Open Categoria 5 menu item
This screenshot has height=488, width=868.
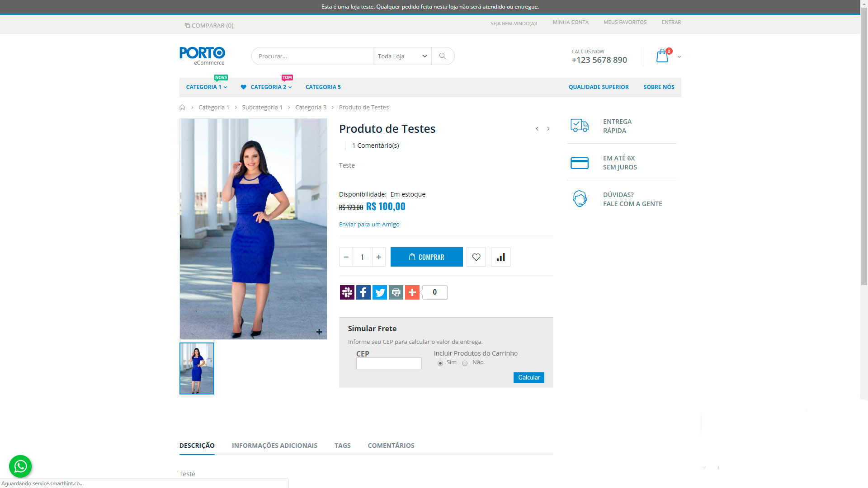(x=323, y=87)
